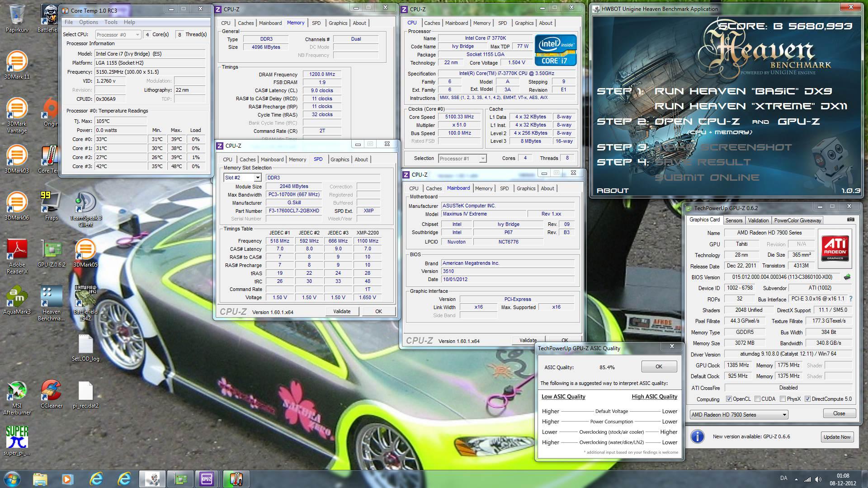Launch the Battlefield 1942 desktop shortcut
The image size is (868, 488).
tap(85, 304)
